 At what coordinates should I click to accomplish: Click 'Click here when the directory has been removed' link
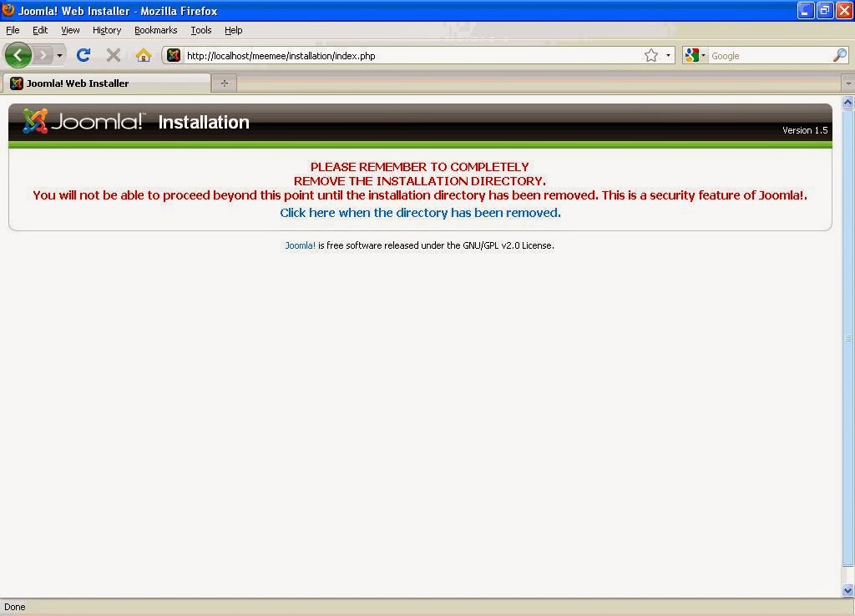[x=421, y=213]
